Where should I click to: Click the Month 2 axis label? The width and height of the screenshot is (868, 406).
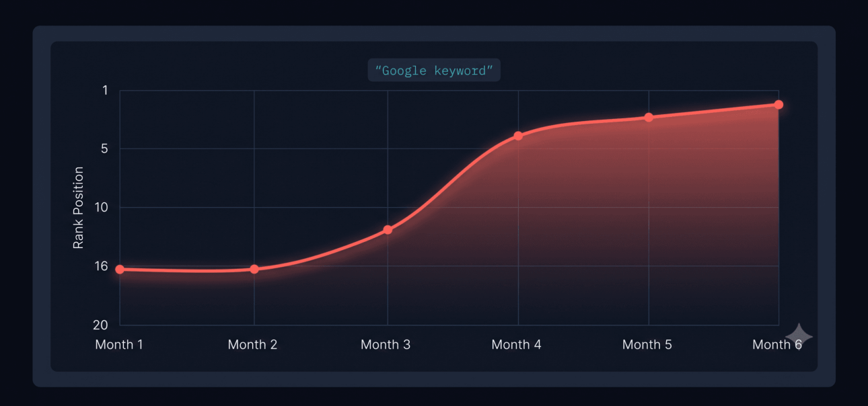pos(252,345)
